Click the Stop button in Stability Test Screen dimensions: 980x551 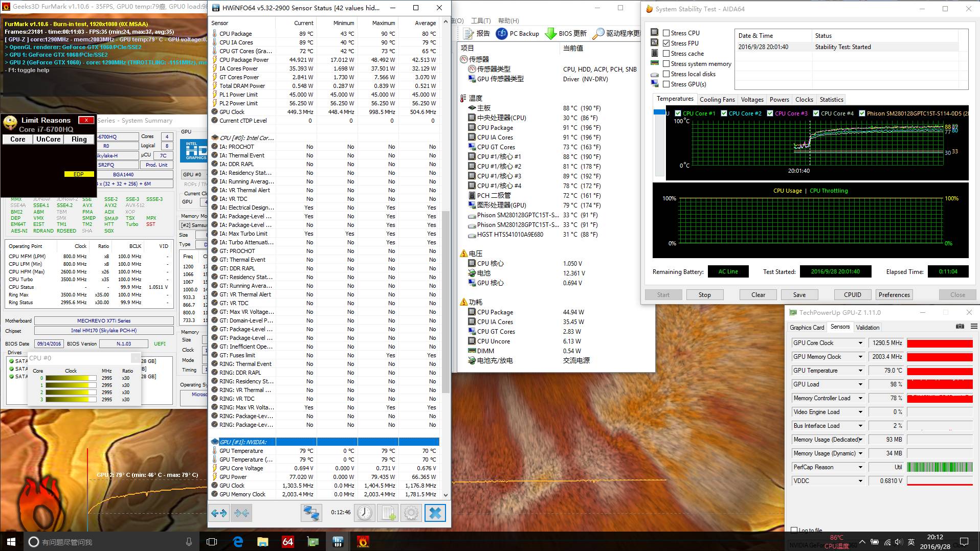[705, 294]
